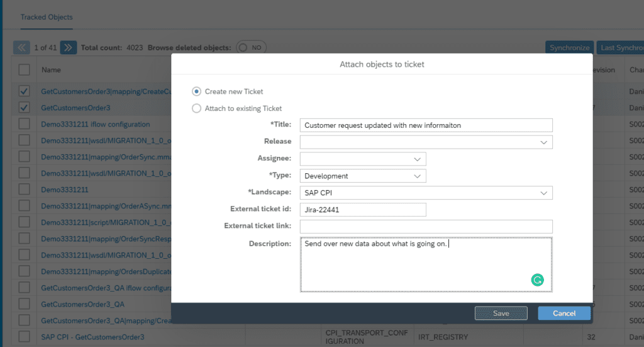The height and width of the screenshot is (347, 644).
Task: Switch to the Tracked Objects tab
Action: click(47, 17)
